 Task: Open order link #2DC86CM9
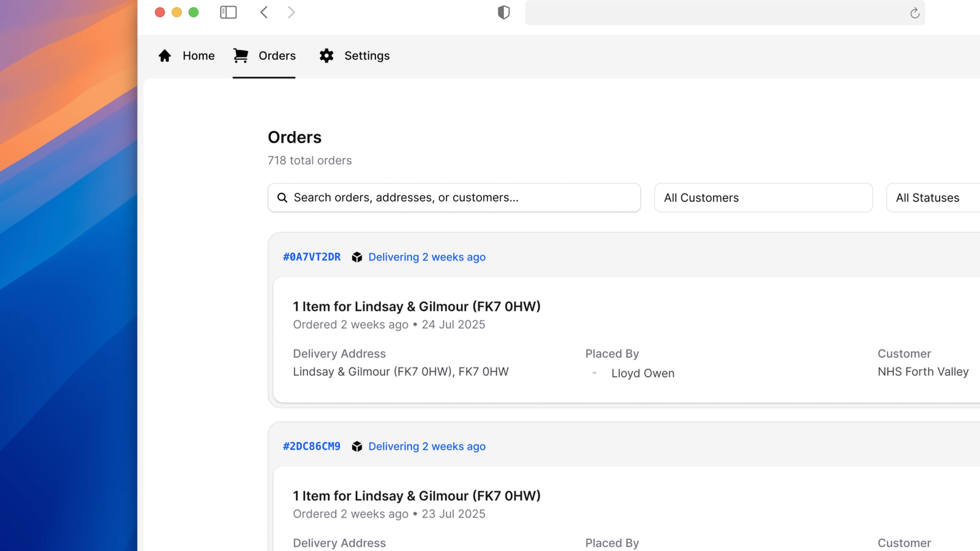click(312, 446)
